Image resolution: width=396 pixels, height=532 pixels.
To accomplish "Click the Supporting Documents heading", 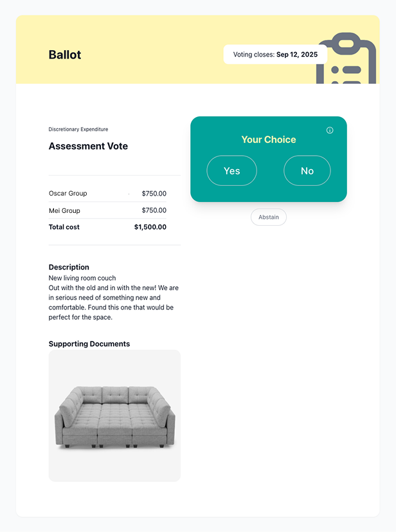I will point(89,344).
